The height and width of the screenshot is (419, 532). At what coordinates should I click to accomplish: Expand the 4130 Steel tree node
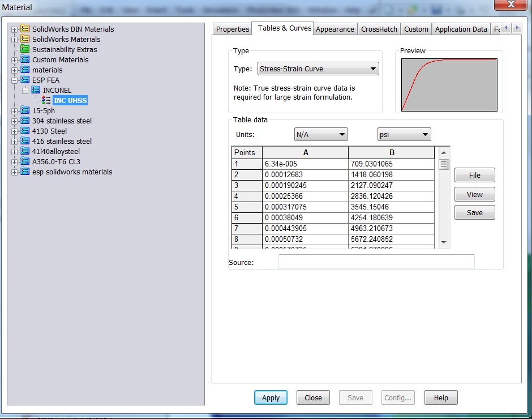[14, 131]
